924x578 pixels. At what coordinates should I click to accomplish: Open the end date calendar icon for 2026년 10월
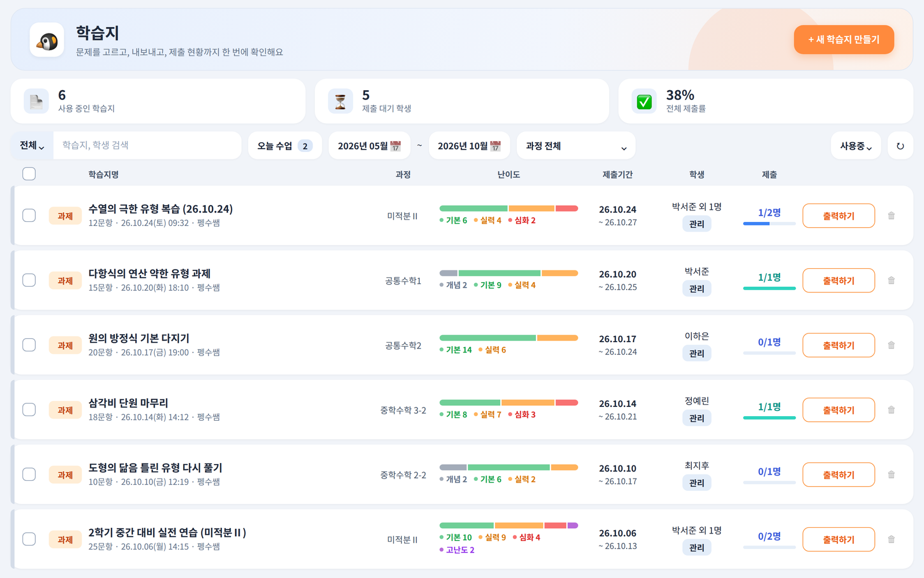[495, 146]
